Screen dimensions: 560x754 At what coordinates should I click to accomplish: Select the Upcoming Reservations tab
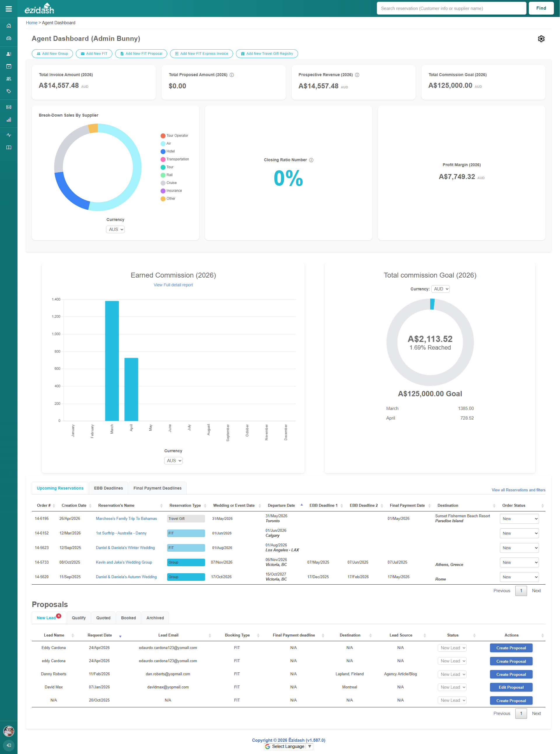click(60, 488)
